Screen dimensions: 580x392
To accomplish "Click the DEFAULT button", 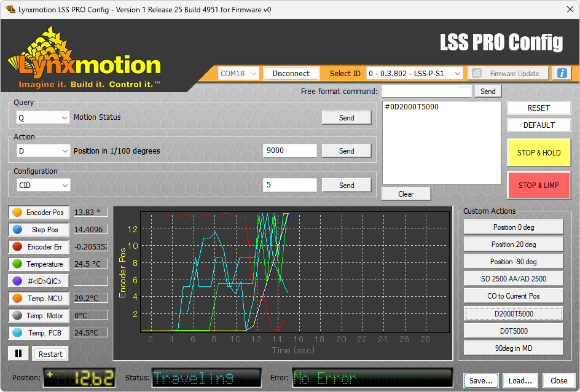I will (x=539, y=125).
